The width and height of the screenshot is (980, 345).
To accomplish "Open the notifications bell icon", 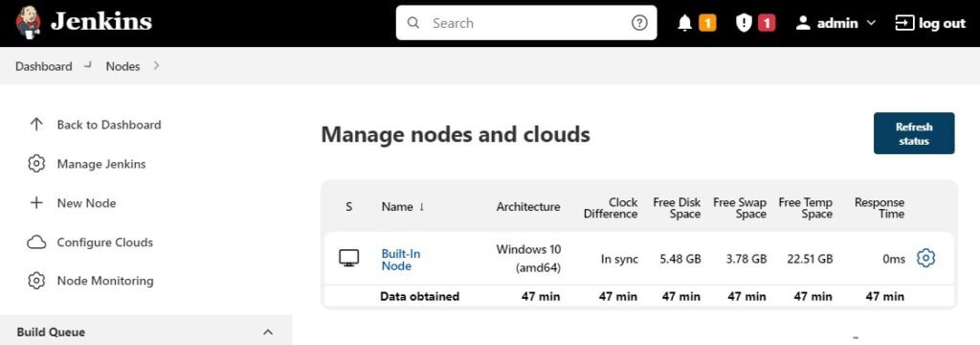I will coord(685,23).
